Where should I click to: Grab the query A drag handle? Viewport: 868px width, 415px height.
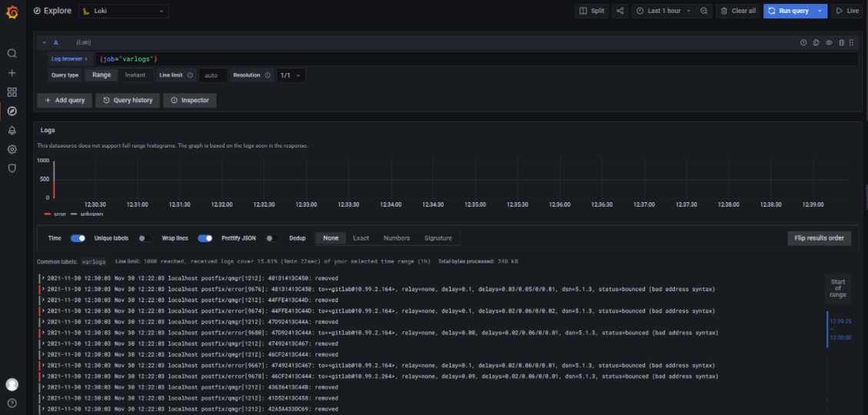851,42
